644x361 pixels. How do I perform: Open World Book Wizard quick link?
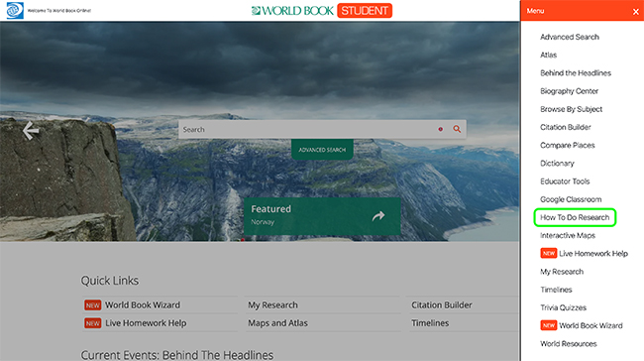(x=142, y=305)
